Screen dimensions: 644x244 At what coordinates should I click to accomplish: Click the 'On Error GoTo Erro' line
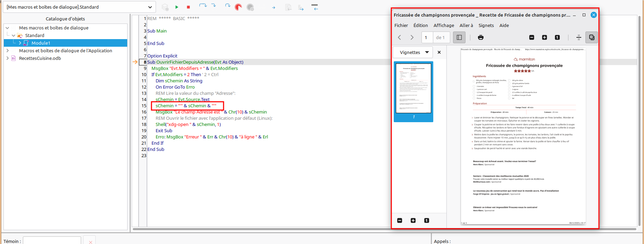pyautogui.click(x=175, y=87)
